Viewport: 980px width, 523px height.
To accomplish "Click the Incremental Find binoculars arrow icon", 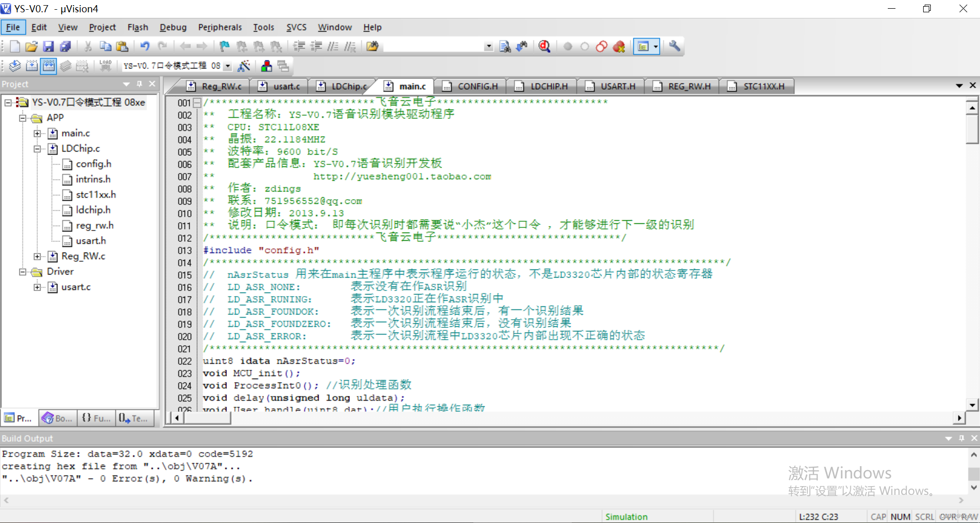I will click(x=522, y=47).
